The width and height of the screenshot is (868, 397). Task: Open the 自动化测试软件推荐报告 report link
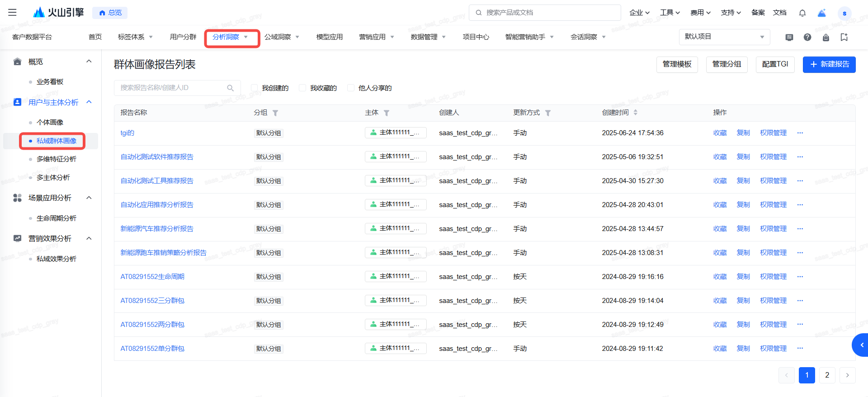[157, 157]
